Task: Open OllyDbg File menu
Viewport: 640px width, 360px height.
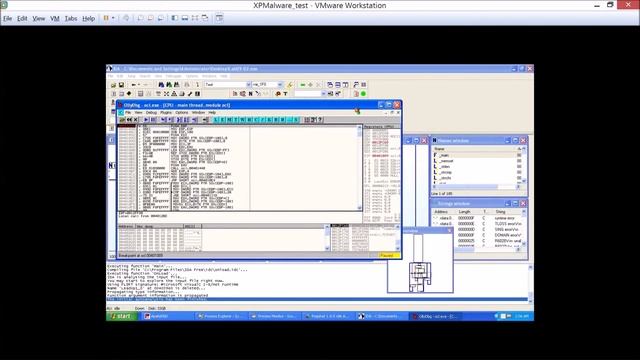Action: pyautogui.click(x=128, y=112)
